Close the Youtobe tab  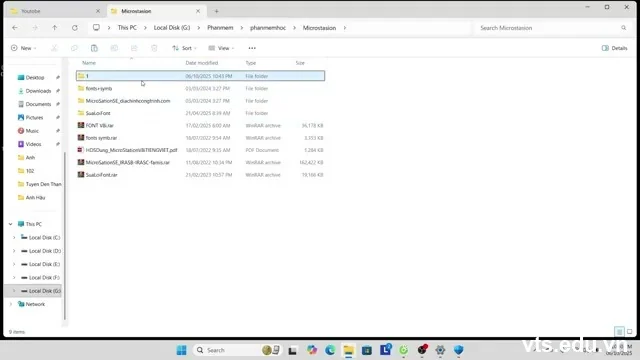pyautogui.click(x=98, y=11)
